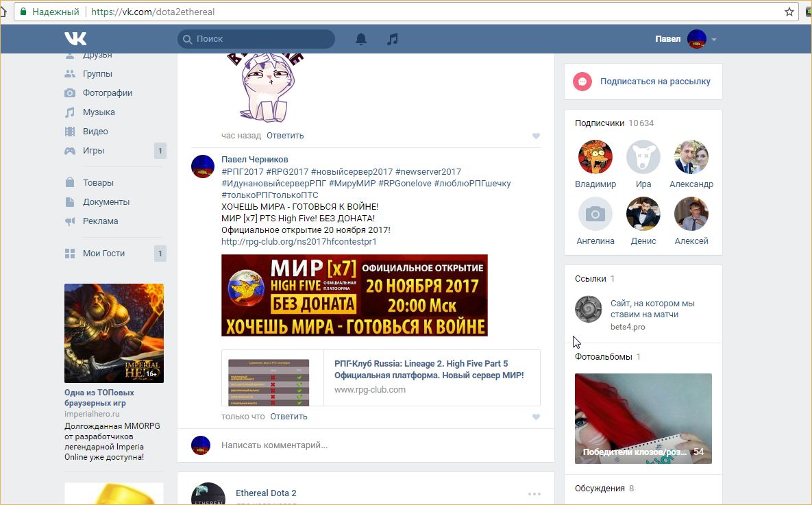Screen dimensions: 812x505
Task: Reply to Павел Черников comment via Ответить
Action: coord(288,416)
